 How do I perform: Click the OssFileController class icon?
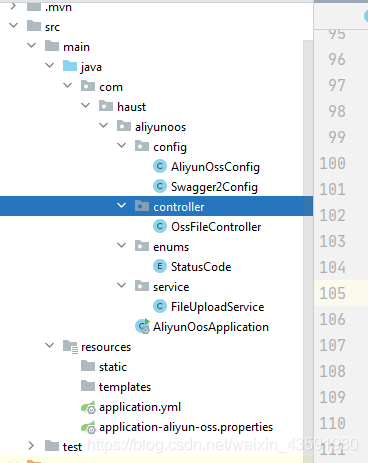click(160, 226)
